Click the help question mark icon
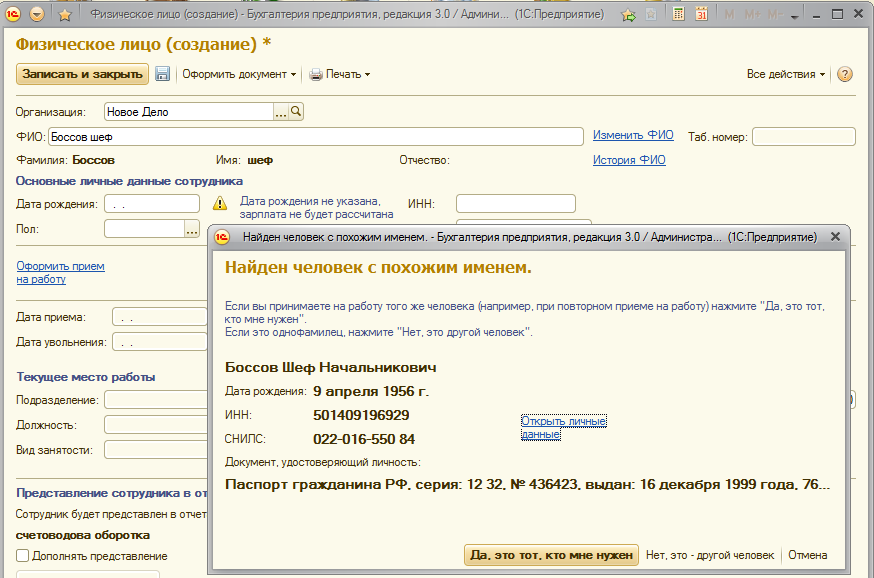Image resolution: width=874 pixels, height=578 pixels. (845, 74)
